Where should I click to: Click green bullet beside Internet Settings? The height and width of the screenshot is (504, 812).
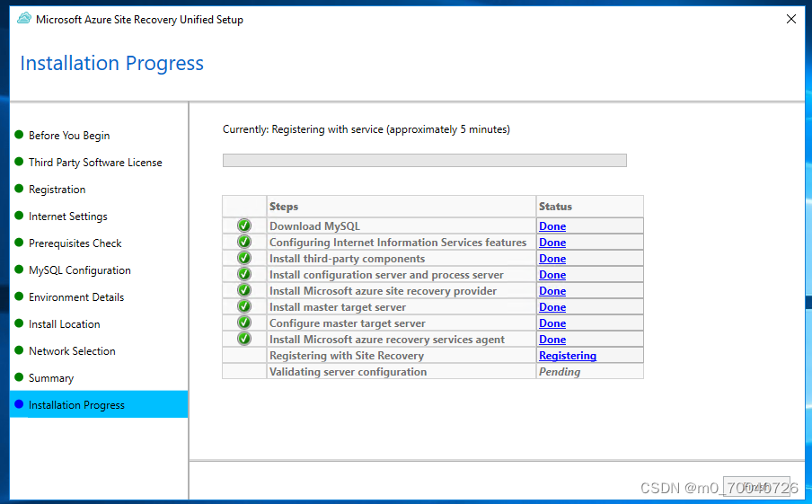(x=19, y=216)
